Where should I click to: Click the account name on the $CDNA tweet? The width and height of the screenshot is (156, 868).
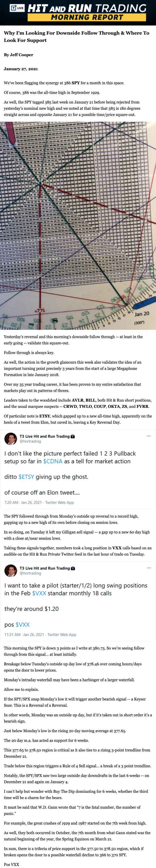click(44, 436)
